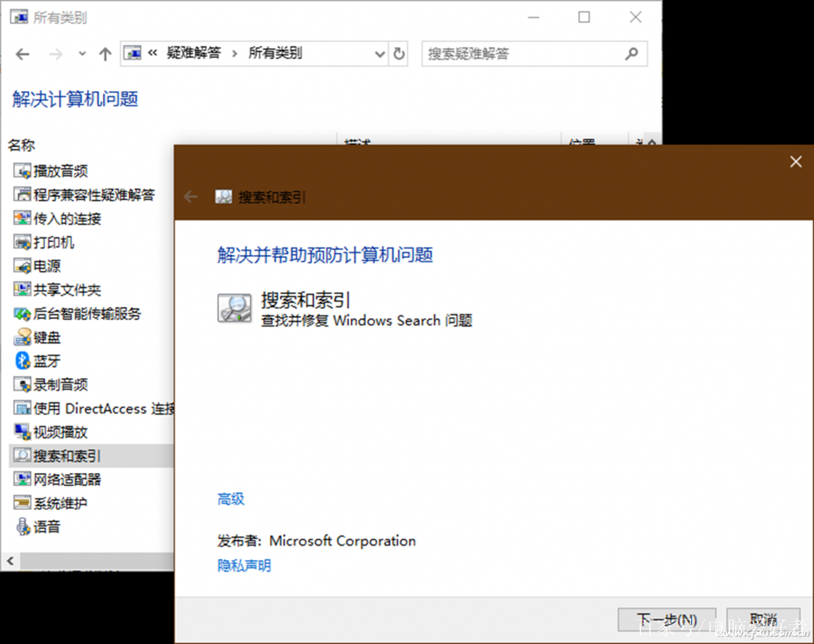Click the Keyboard (键盘) troubleshooter icon

pos(23,337)
